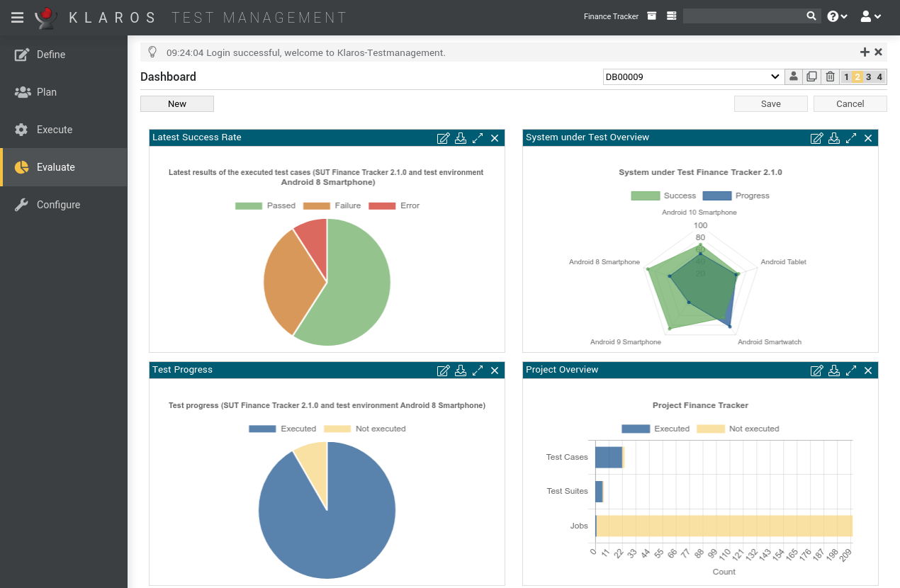The height and width of the screenshot is (588, 900).
Task: Click the "Dashboard" page heading
Action: 168,77
